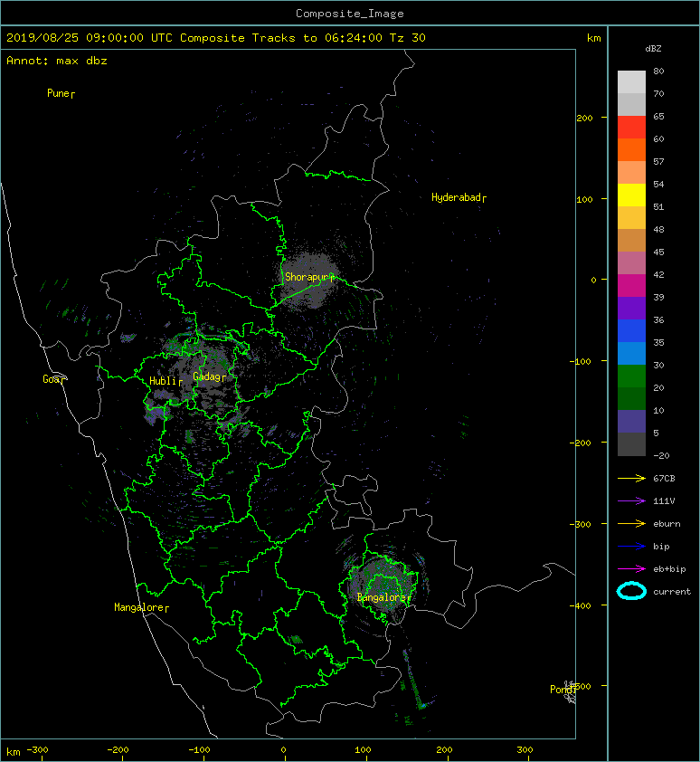Pick the magenta 42 dBZ color swatch
Viewport: 700px width, 762px height.
click(x=631, y=285)
